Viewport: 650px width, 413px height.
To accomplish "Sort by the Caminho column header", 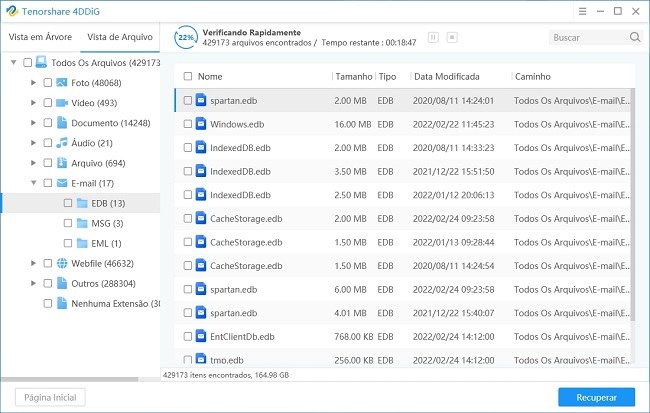I will 533,76.
